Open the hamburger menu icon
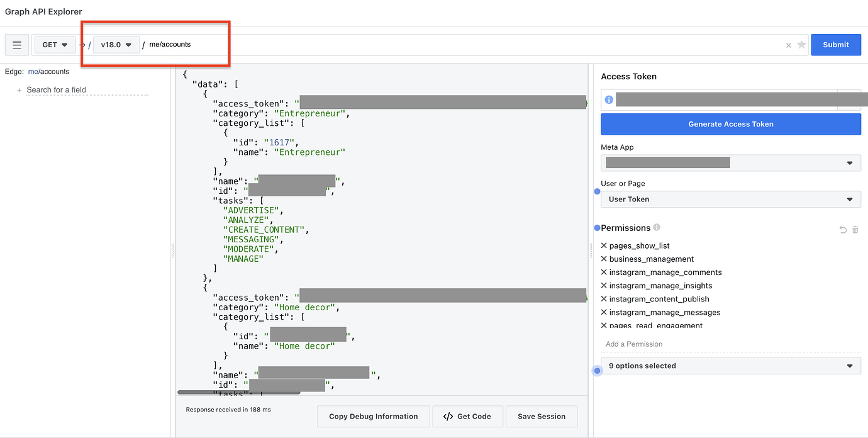868x438 pixels. coord(16,45)
